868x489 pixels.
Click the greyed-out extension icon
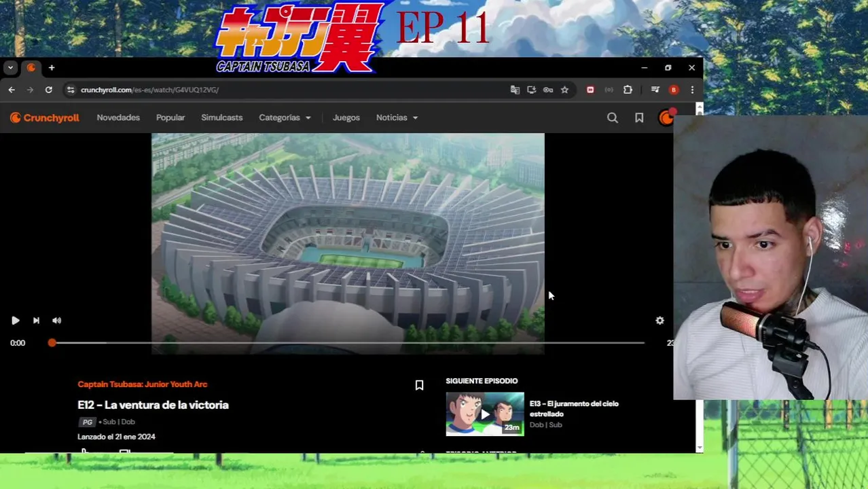tap(609, 90)
